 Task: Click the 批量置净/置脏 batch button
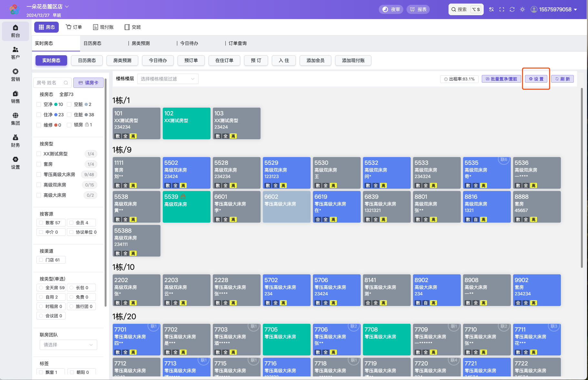point(501,79)
